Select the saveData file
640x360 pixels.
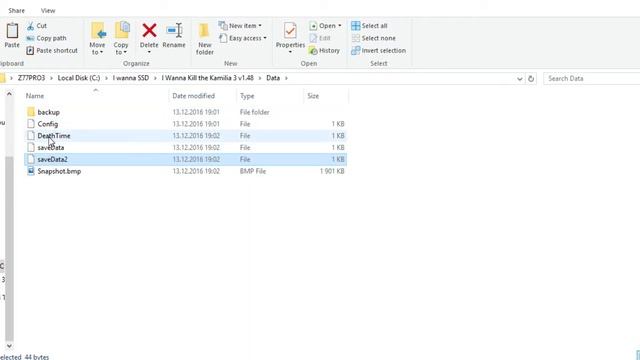pyautogui.click(x=186, y=147)
